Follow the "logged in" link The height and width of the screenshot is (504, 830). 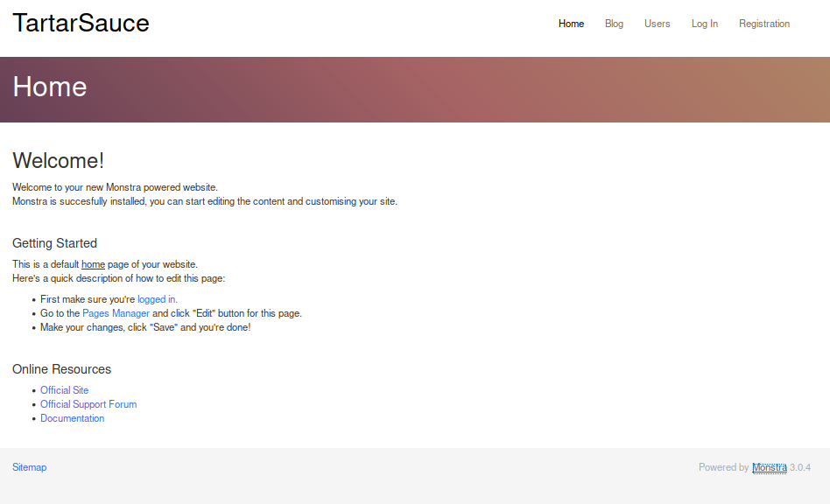click(x=157, y=299)
